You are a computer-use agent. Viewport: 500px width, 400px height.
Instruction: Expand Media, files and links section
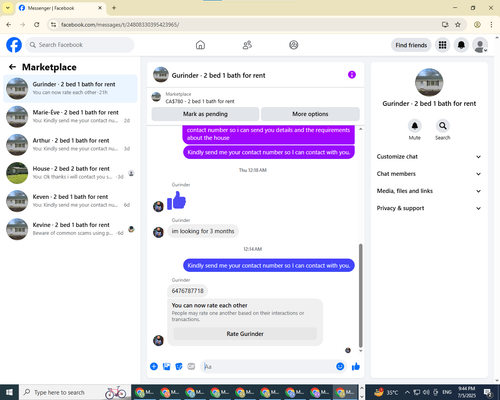[429, 191]
